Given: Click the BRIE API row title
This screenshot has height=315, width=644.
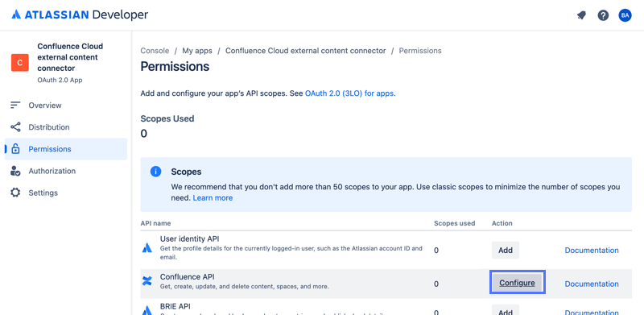Looking at the screenshot, I should 175,306.
